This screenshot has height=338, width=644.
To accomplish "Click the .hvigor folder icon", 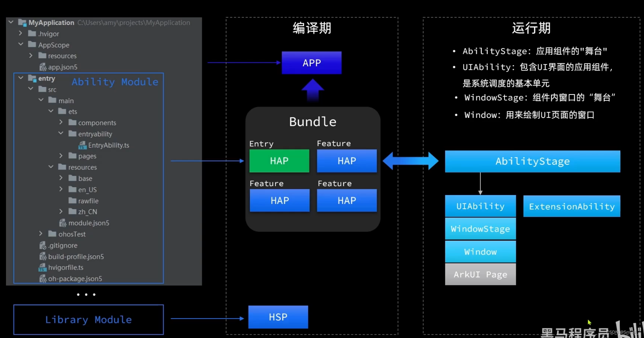I will coord(32,34).
